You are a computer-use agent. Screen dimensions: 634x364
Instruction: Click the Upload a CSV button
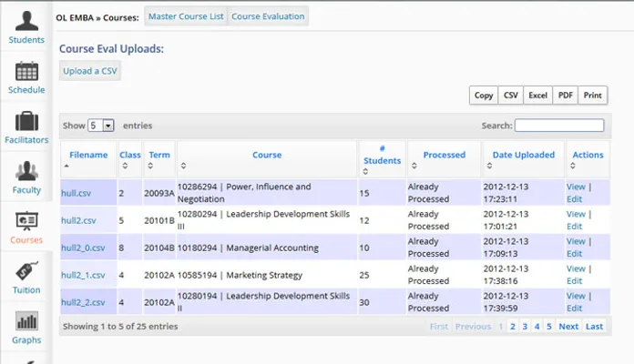[89, 72]
